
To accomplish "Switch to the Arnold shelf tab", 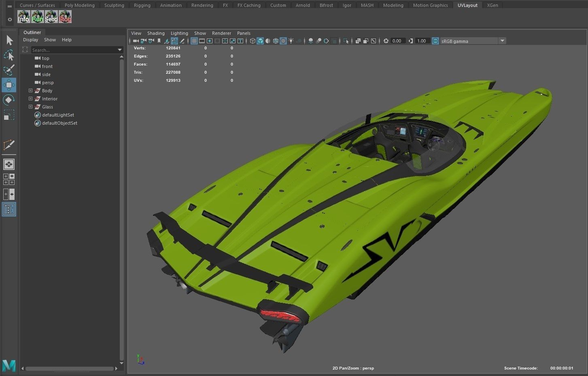I will (x=303, y=5).
